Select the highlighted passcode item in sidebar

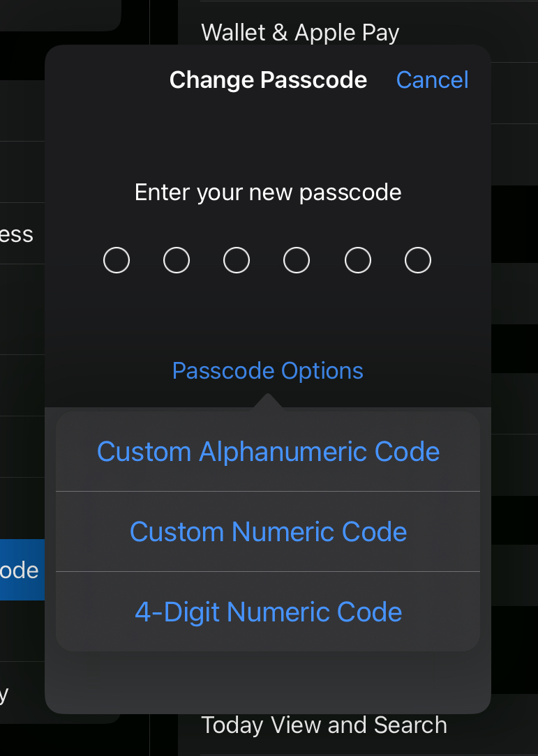21,570
